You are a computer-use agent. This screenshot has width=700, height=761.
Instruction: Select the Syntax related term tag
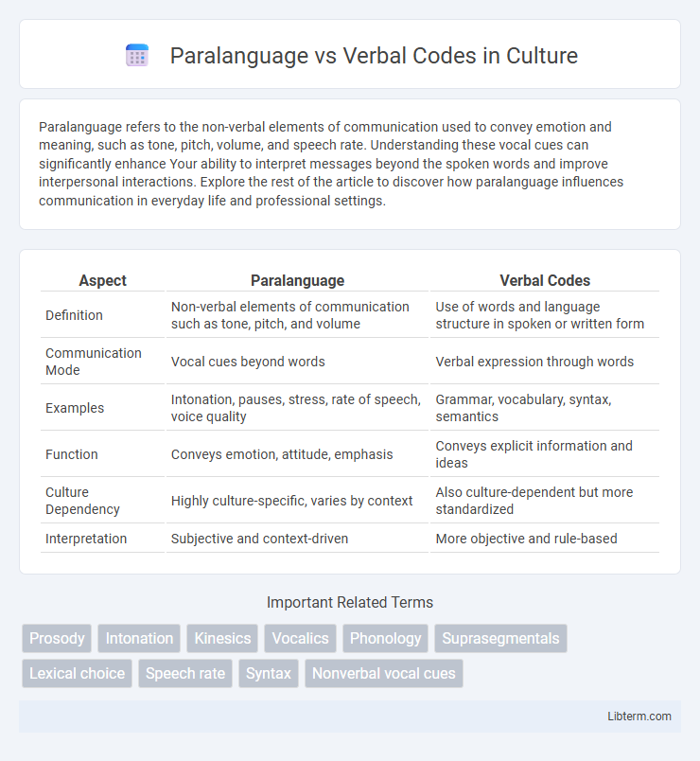tap(269, 673)
